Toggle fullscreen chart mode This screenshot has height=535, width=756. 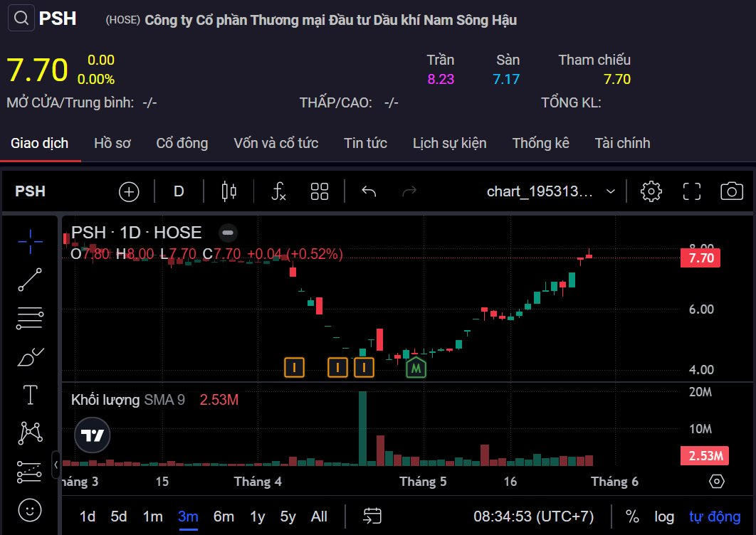click(x=691, y=191)
